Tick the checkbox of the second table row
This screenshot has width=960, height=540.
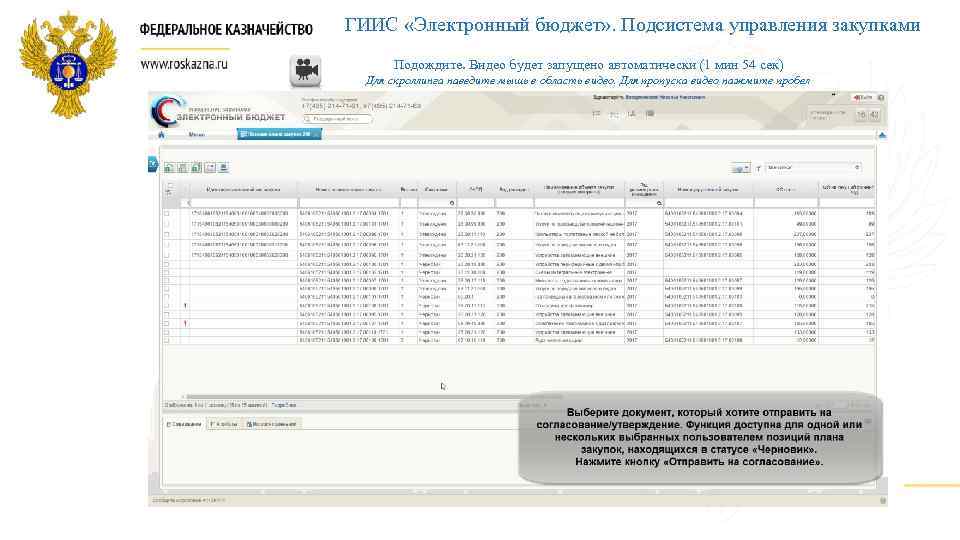pyautogui.click(x=167, y=224)
